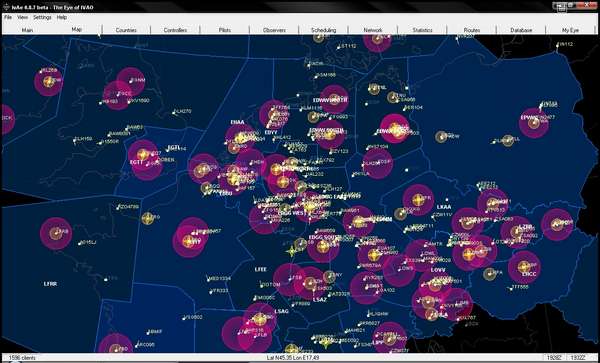Select flight DLH159 on the map
Viewport: 600px width, 363px height.
tap(83, 139)
